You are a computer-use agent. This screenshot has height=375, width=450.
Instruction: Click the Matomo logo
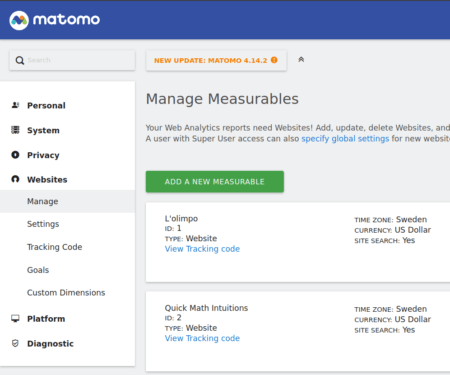[x=54, y=20]
